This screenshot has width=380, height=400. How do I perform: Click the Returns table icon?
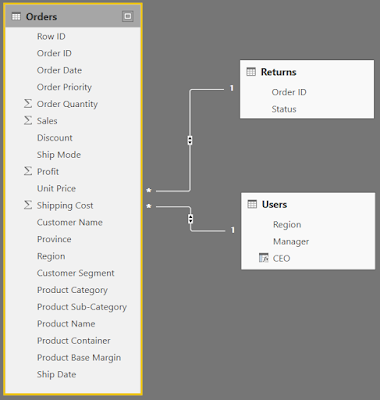pyautogui.click(x=251, y=72)
